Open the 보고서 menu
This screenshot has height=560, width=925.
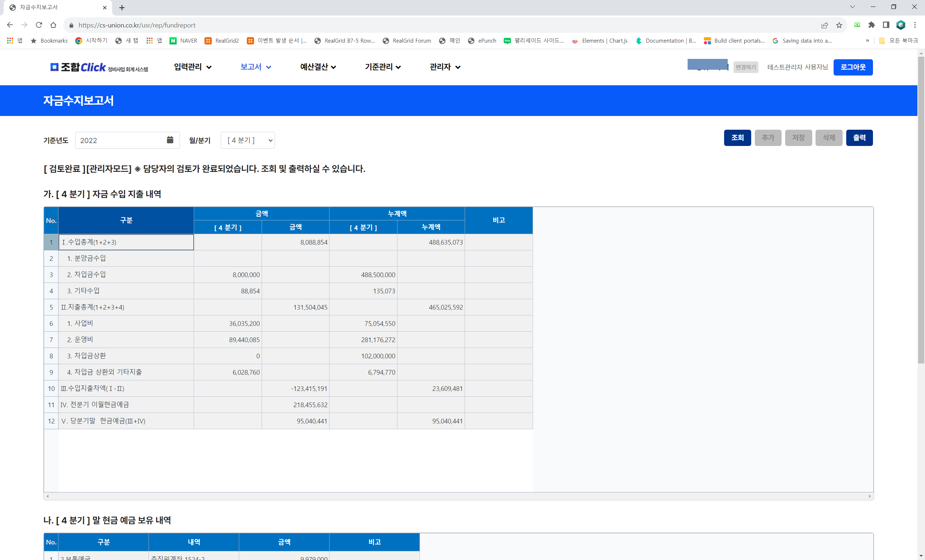(x=256, y=67)
